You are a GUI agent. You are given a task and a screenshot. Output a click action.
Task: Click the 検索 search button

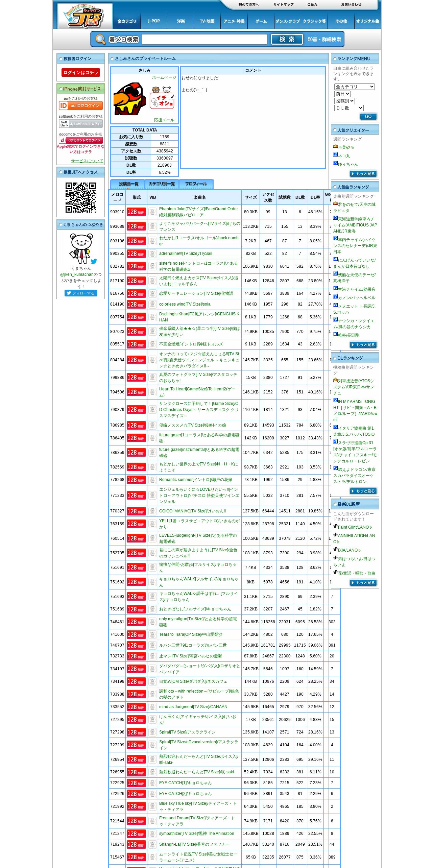[x=287, y=39]
